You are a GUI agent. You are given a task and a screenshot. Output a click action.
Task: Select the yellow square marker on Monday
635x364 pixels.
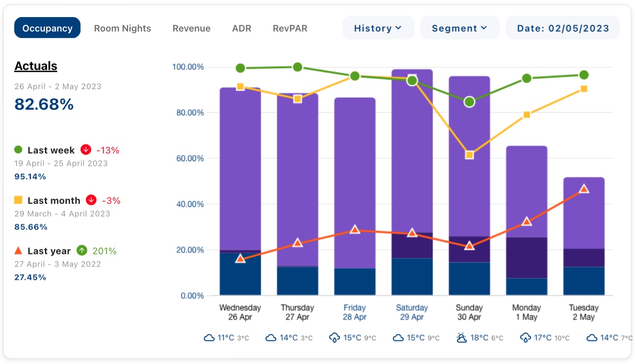(527, 115)
